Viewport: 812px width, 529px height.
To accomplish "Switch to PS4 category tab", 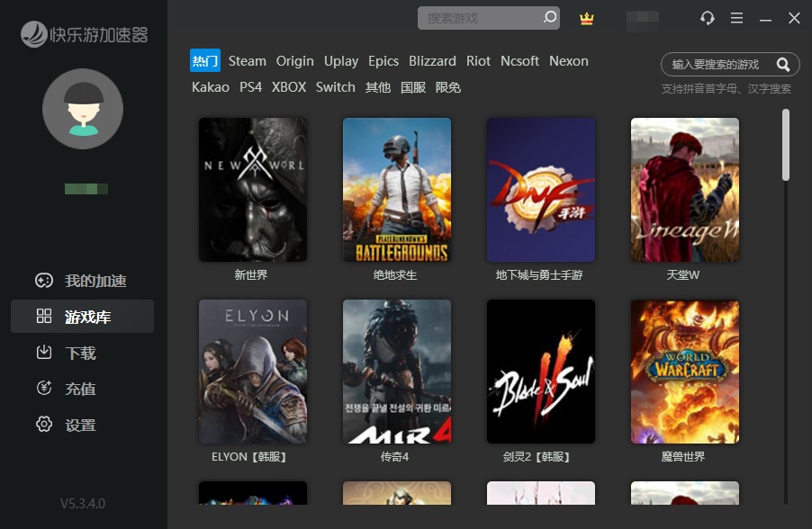I will pos(250,87).
